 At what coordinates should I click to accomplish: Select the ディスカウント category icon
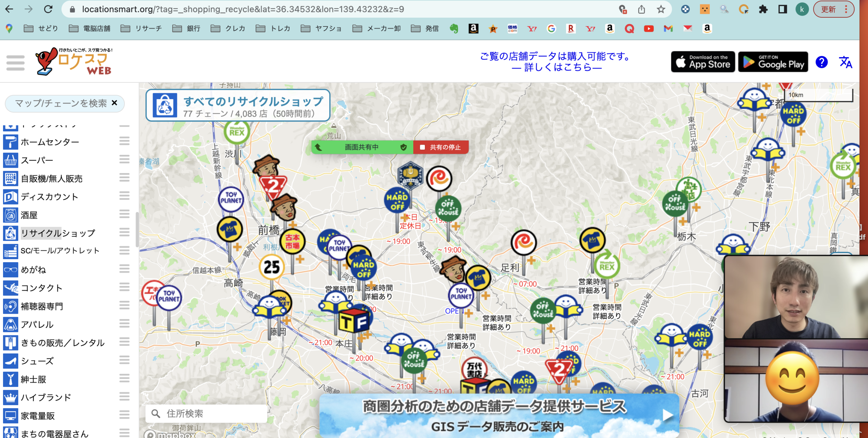pos(11,197)
